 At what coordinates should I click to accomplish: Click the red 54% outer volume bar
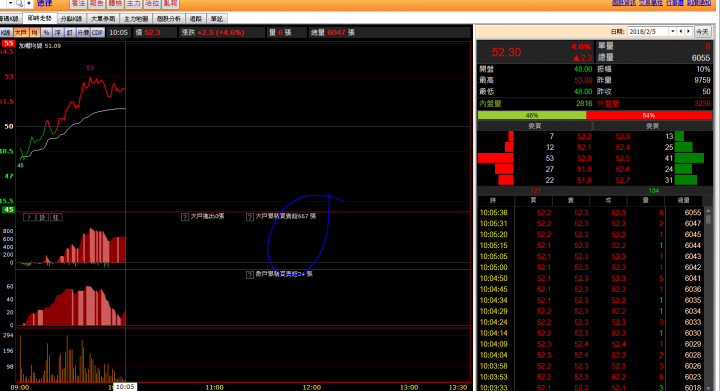point(649,115)
